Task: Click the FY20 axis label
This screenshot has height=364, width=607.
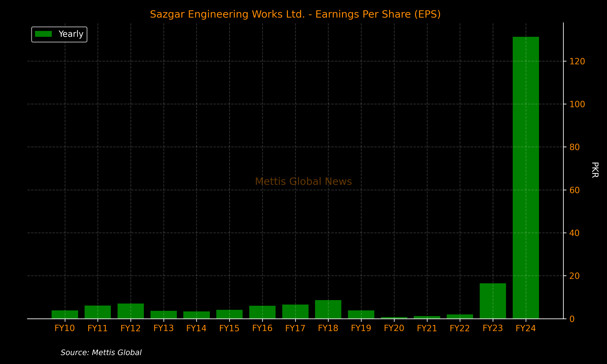Action: pyautogui.click(x=394, y=328)
